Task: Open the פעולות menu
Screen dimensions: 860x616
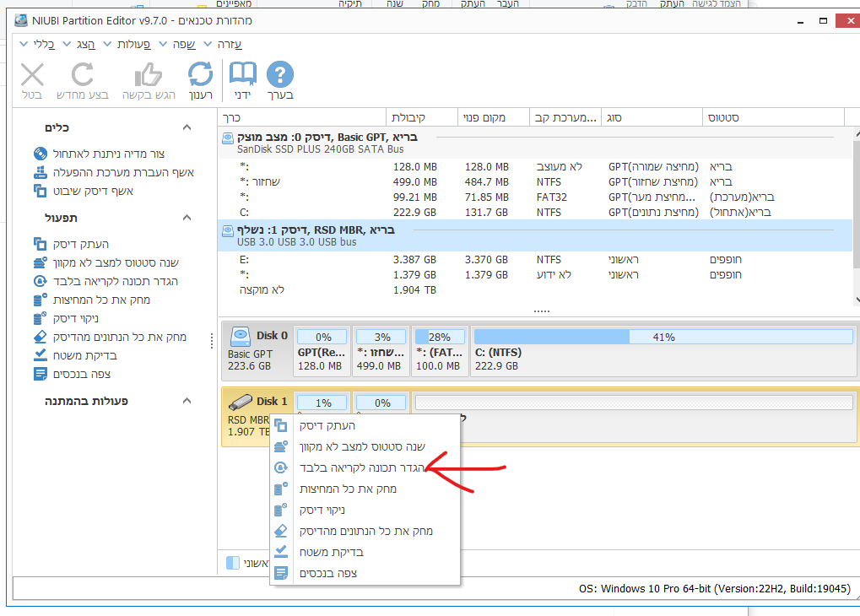Action: click(133, 44)
